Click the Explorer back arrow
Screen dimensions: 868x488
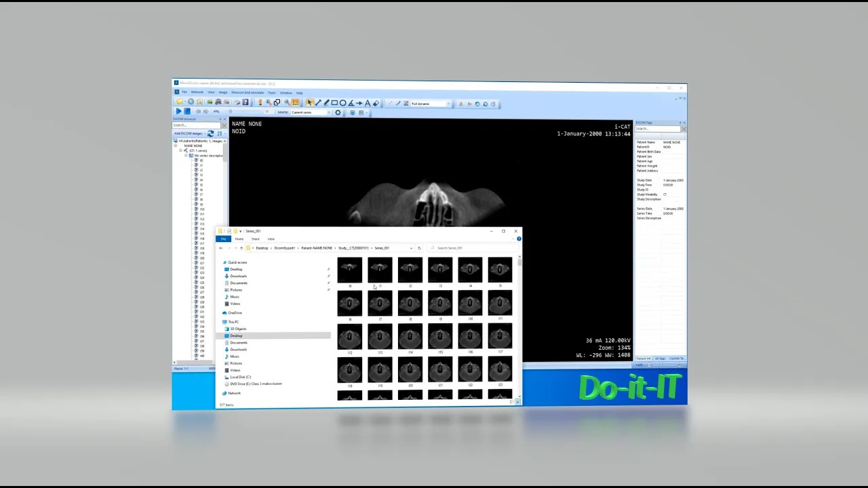221,248
